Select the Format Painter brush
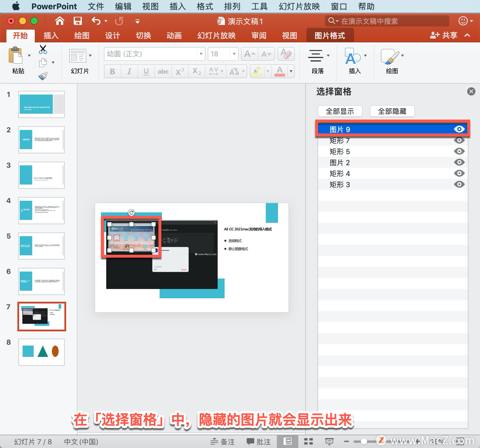This screenshot has height=448, width=480. (43, 76)
